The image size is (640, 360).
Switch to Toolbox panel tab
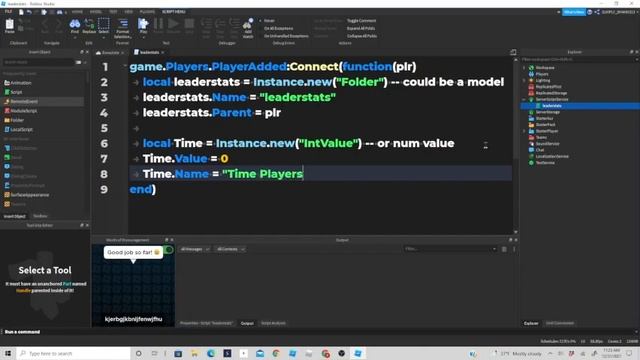coord(40,216)
